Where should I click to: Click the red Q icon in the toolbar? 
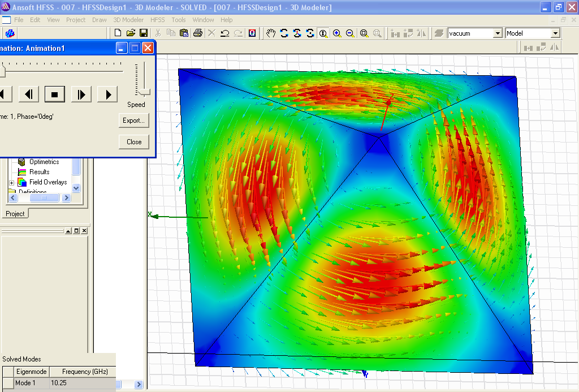coord(252,33)
